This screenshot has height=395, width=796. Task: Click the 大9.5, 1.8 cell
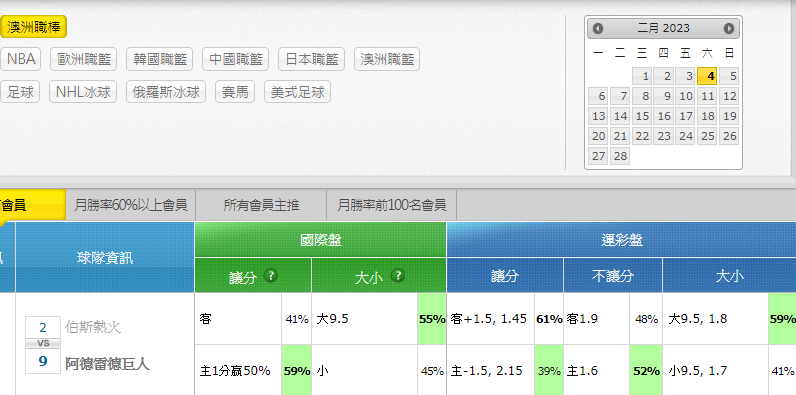[715, 319]
